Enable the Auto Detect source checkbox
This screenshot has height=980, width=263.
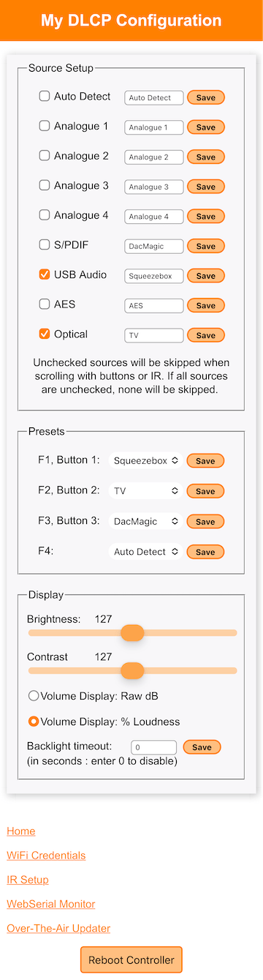coord(45,96)
